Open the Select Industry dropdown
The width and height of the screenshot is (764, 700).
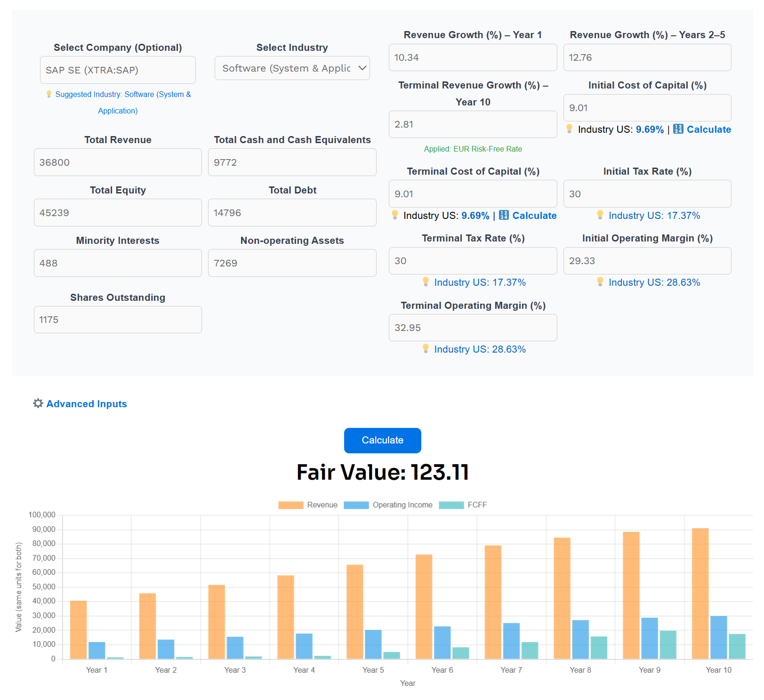(x=292, y=68)
